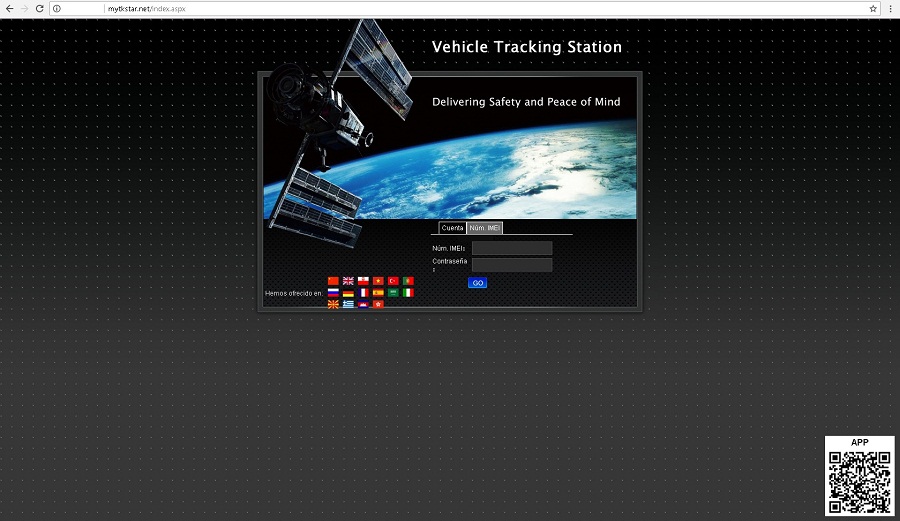Select the Russian flag language
This screenshot has height=521, width=900.
(333, 293)
